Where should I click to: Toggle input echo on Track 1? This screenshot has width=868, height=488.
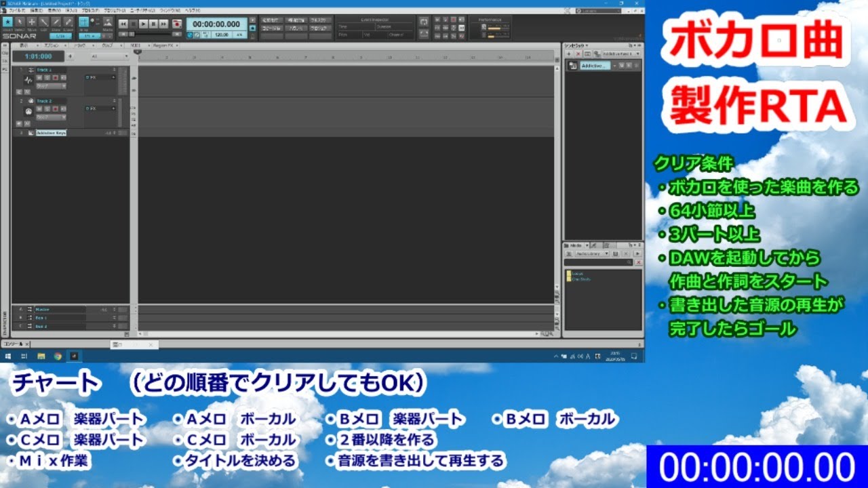(x=63, y=78)
